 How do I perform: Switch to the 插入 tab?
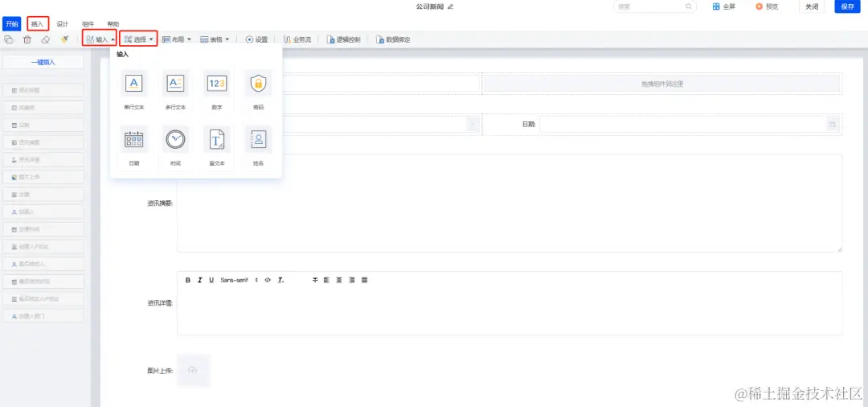(x=38, y=24)
